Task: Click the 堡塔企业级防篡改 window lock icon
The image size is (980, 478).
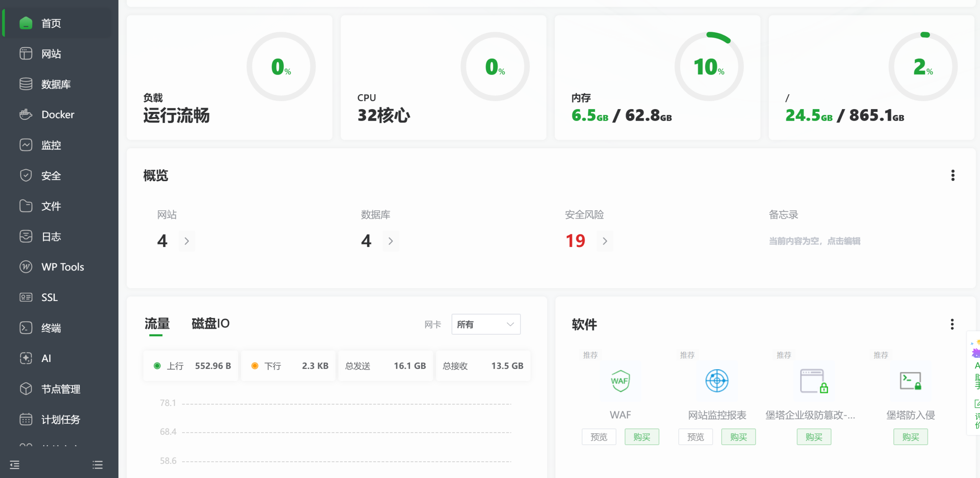Action: tap(814, 381)
